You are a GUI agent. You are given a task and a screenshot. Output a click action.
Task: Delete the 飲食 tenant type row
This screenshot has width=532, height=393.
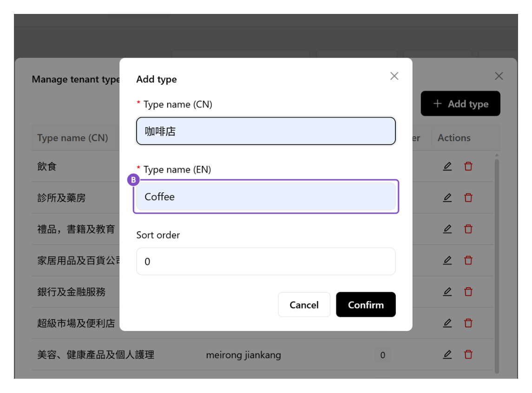point(468,166)
